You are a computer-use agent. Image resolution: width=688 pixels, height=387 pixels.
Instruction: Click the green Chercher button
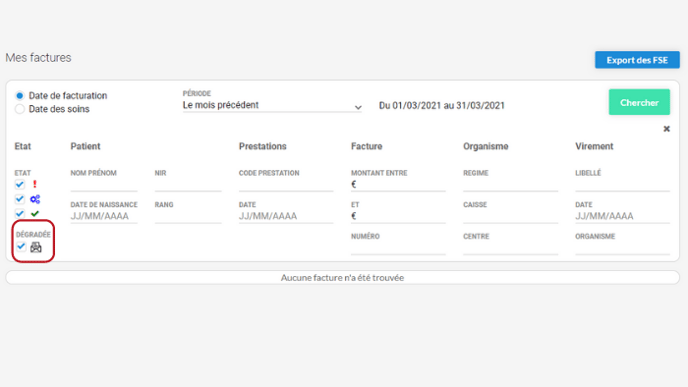pyautogui.click(x=639, y=102)
